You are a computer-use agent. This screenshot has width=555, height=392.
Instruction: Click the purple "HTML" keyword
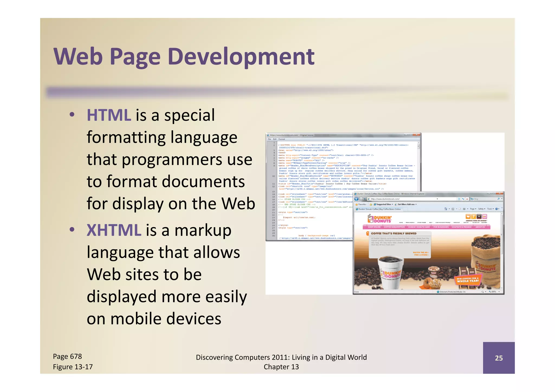109,115
